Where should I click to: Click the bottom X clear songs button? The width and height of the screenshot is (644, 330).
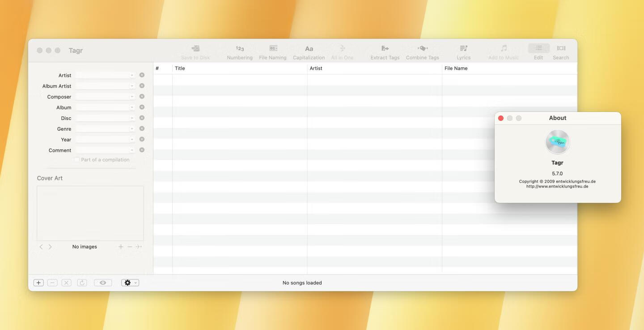[x=66, y=283]
